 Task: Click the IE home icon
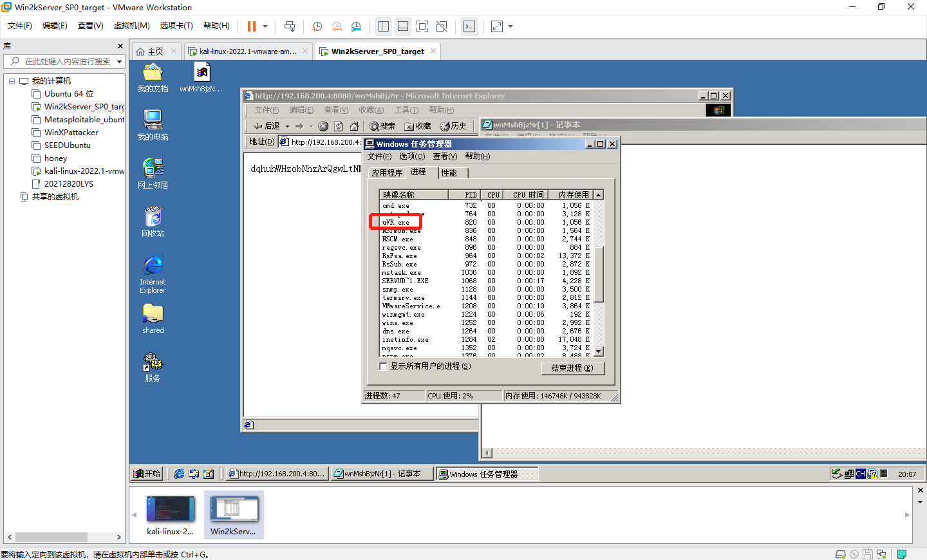point(354,126)
